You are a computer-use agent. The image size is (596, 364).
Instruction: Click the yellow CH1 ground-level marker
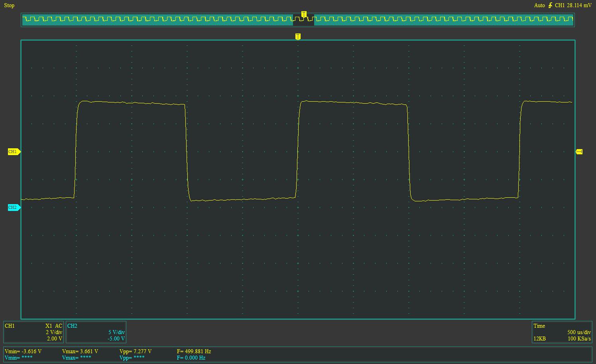[14, 152]
